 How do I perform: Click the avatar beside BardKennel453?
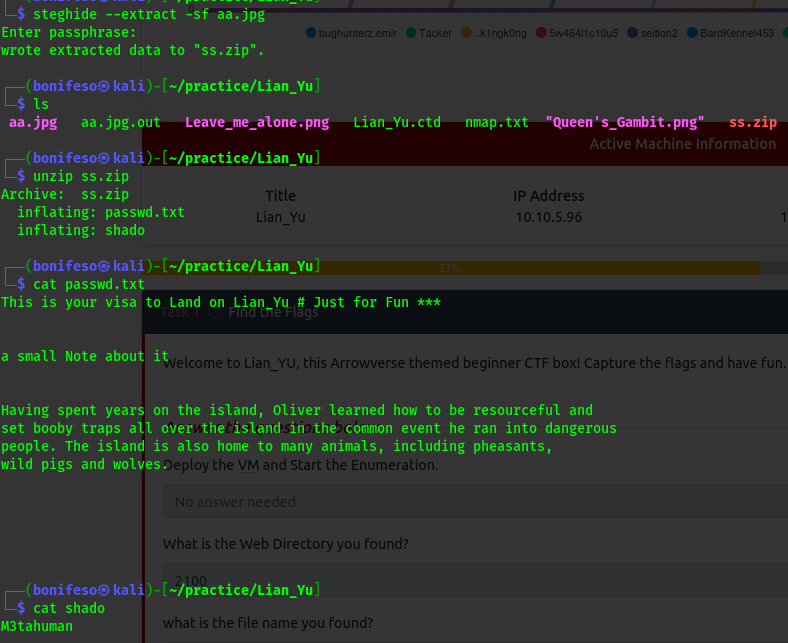[692, 33]
